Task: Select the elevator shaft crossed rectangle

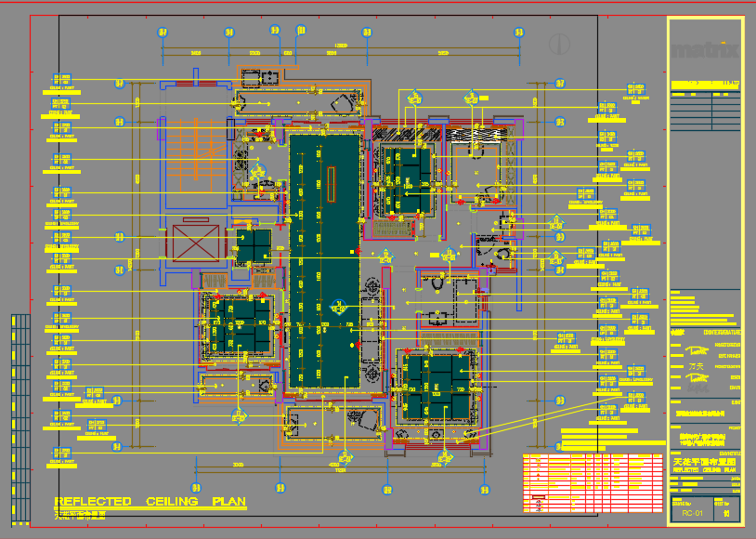Action: [x=196, y=243]
